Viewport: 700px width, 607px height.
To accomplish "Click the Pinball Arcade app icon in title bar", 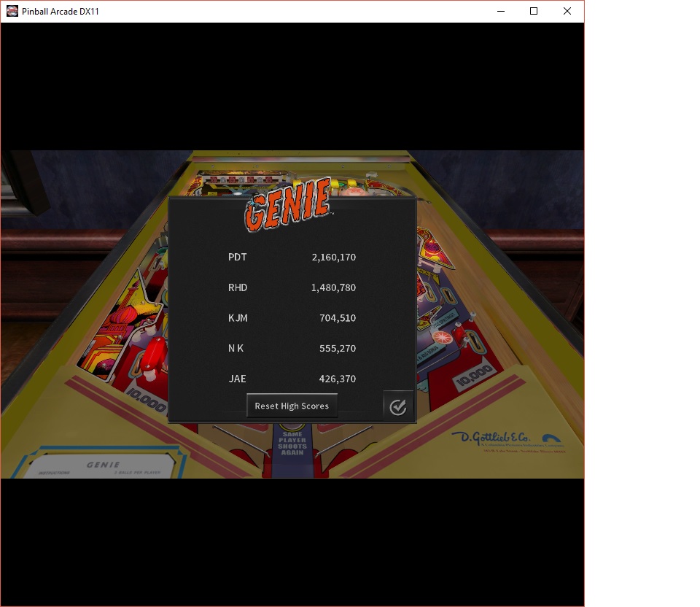I will [12, 11].
